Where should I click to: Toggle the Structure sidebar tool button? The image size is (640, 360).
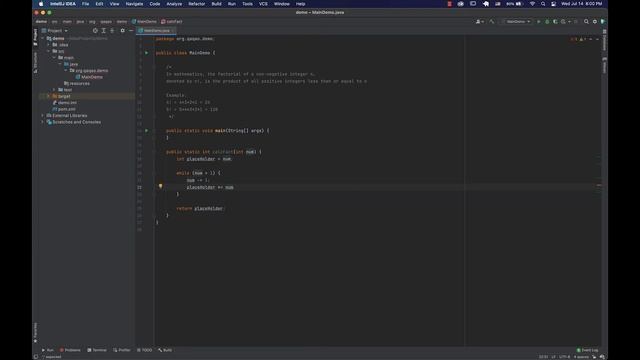36,62
